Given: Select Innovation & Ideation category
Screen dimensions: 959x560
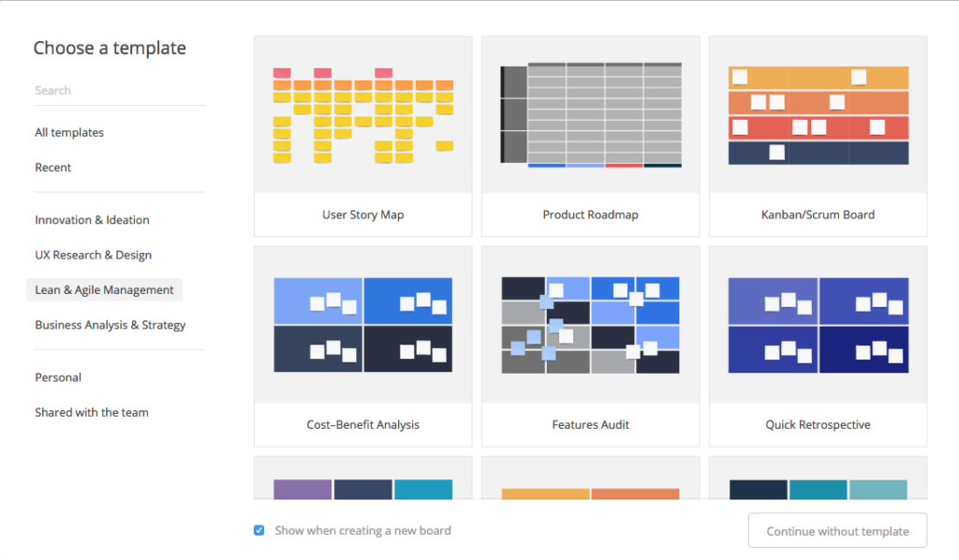Looking at the screenshot, I should pyautogui.click(x=92, y=220).
